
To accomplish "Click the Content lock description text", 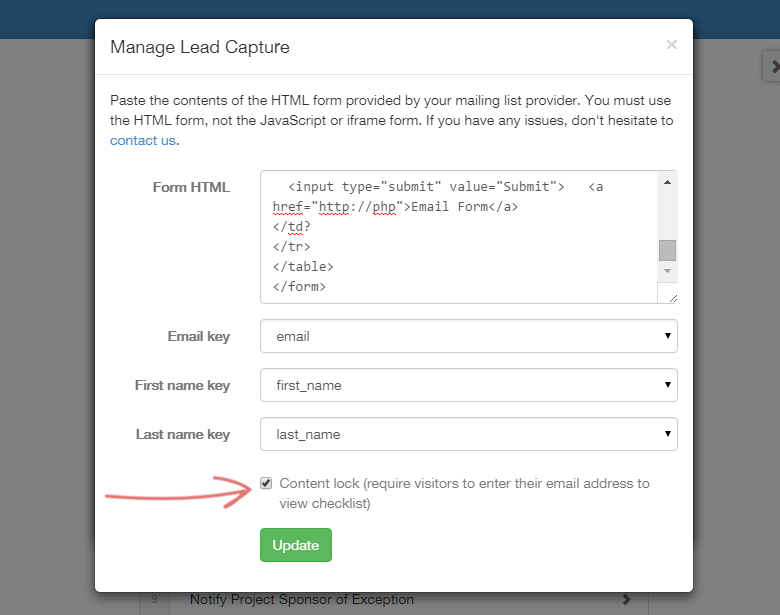I will pyautogui.click(x=464, y=493).
